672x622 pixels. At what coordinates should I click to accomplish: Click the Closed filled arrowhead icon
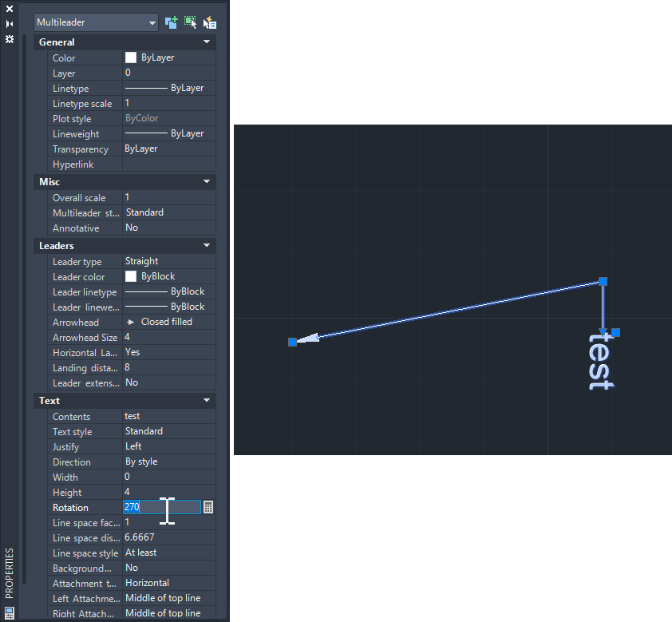pos(129,322)
